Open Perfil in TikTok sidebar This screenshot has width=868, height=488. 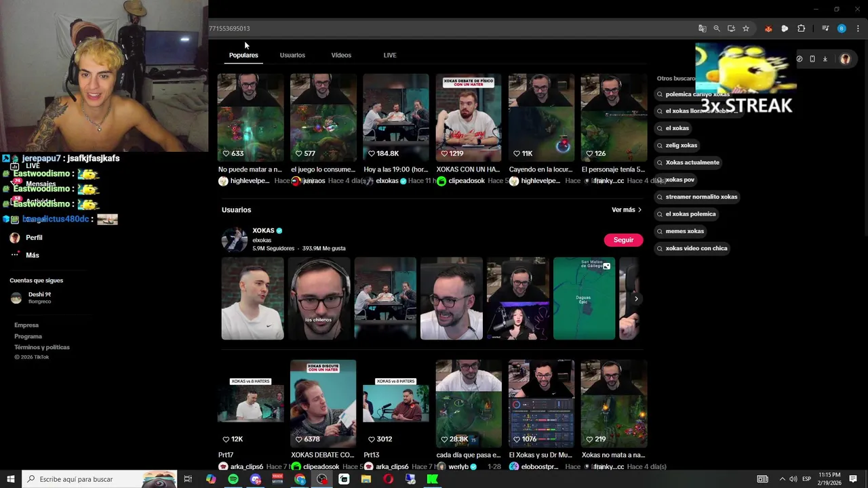click(x=34, y=238)
